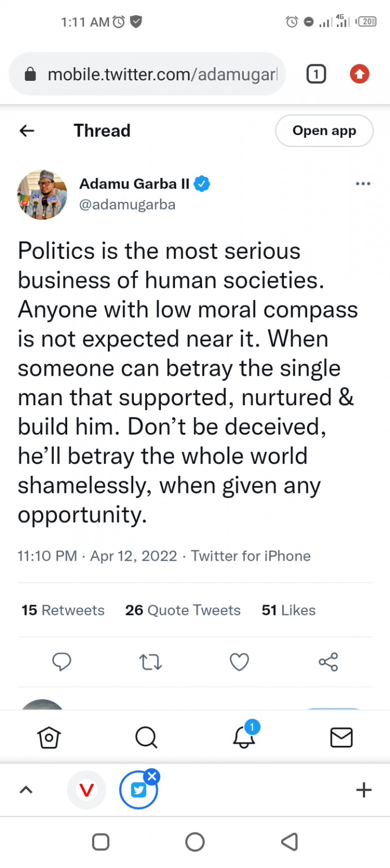Expand browser tab strip with chevron
Viewport: 390px width, 868px height.
tap(26, 790)
